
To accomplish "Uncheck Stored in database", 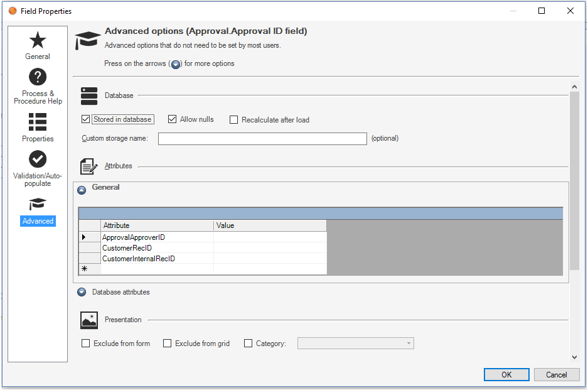I will tap(85, 119).
